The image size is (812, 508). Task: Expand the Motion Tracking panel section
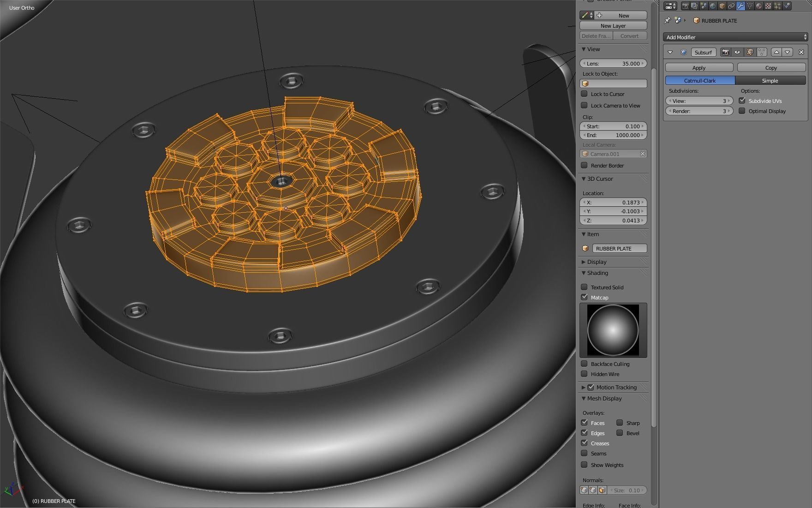pyautogui.click(x=583, y=387)
